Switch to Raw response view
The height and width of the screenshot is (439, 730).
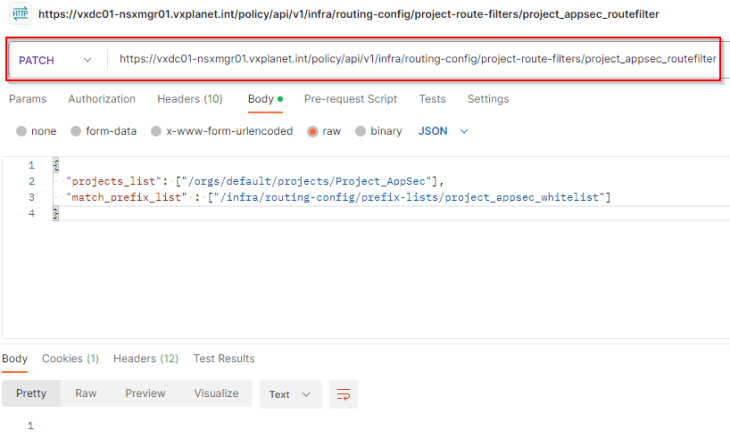[86, 393]
